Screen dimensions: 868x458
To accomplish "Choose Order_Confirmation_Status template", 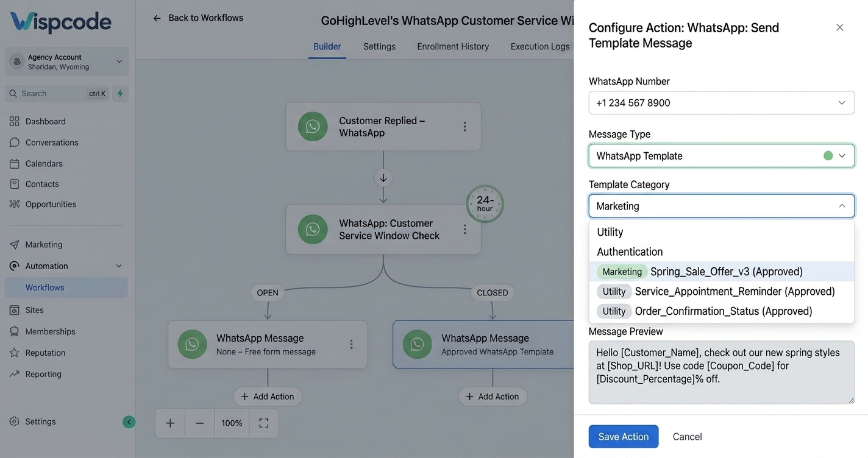I will coord(722,311).
